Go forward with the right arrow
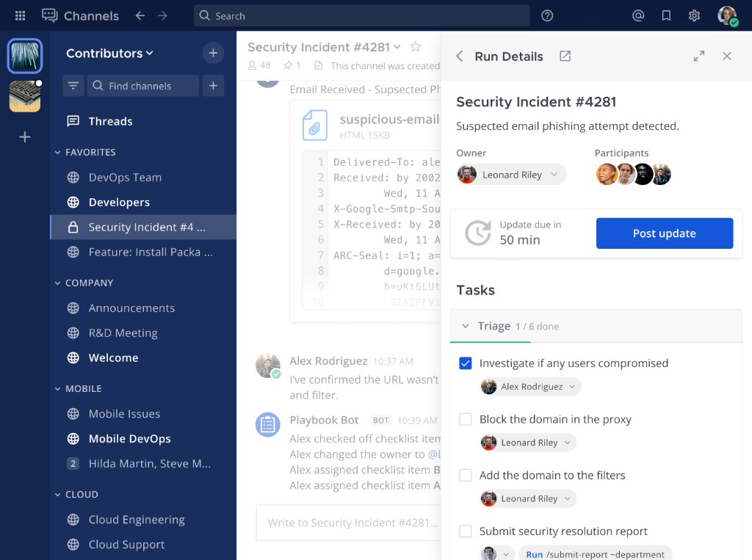The height and width of the screenshot is (560, 752). tap(162, 16)
